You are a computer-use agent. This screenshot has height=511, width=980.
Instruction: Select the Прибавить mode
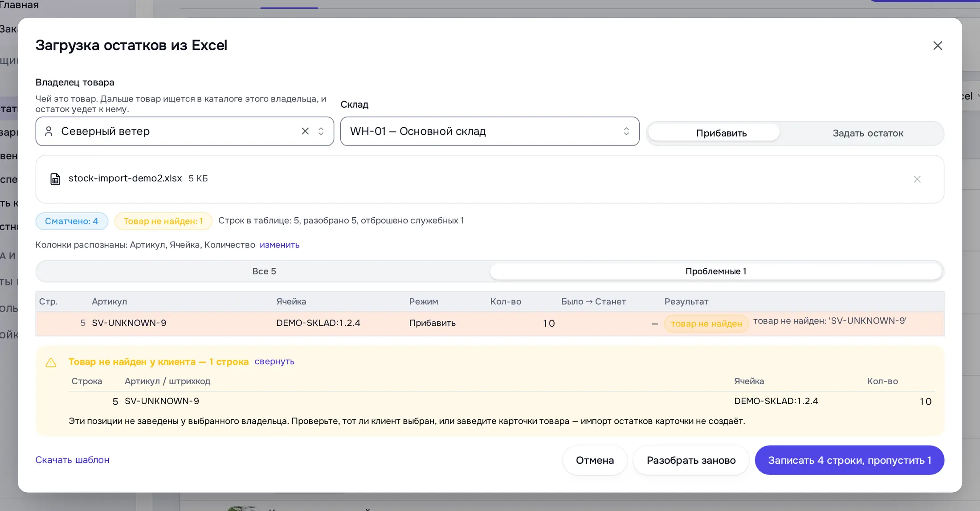pyautogui.click(x=714, y=133)
